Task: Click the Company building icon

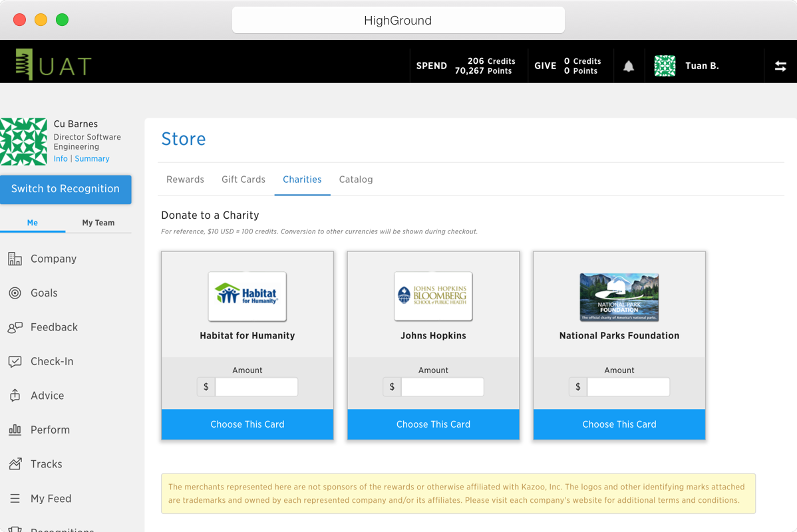Action: click(x=15, y=259)
